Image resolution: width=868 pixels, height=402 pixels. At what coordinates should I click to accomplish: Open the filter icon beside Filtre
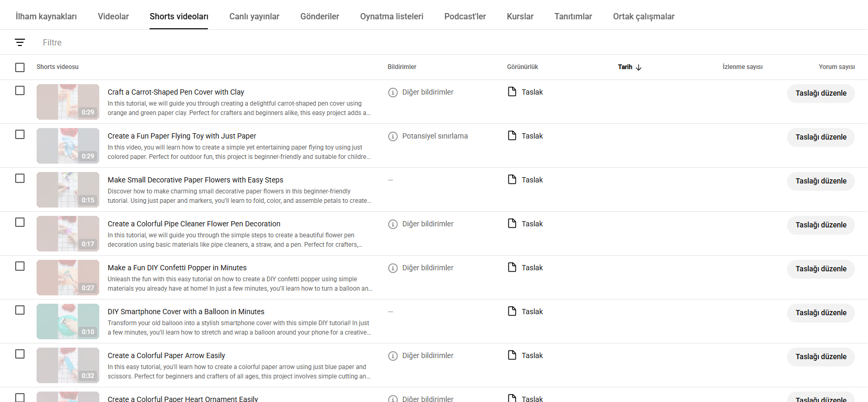click(20, 42)
